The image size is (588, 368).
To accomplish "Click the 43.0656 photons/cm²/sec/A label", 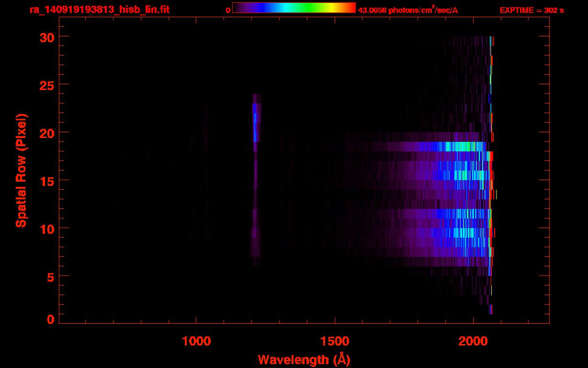I will [x=408, y=10].
